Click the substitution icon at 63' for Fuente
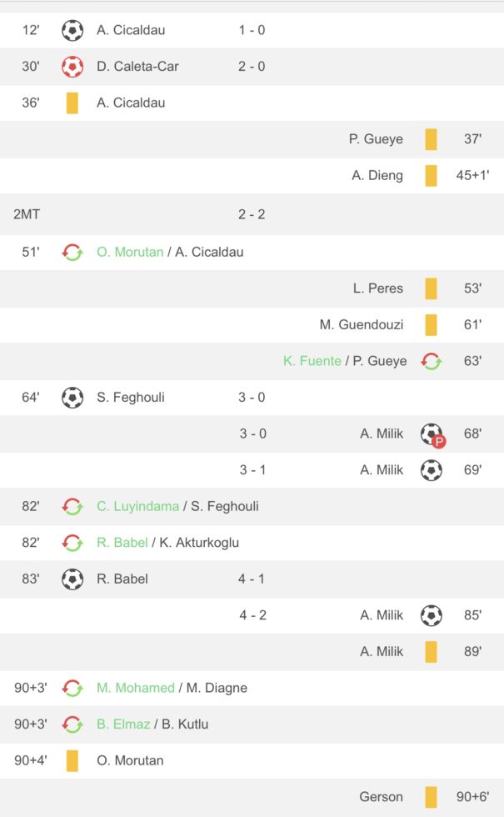 (431, 361)
